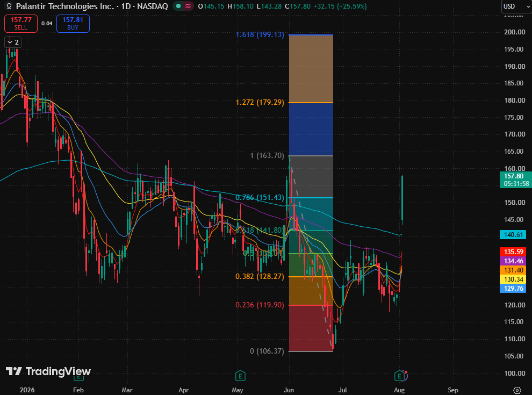Click the Palantir Technologies Inc. symbol title
This screenshot has width=532, height=395.
[x=65, y=6]
